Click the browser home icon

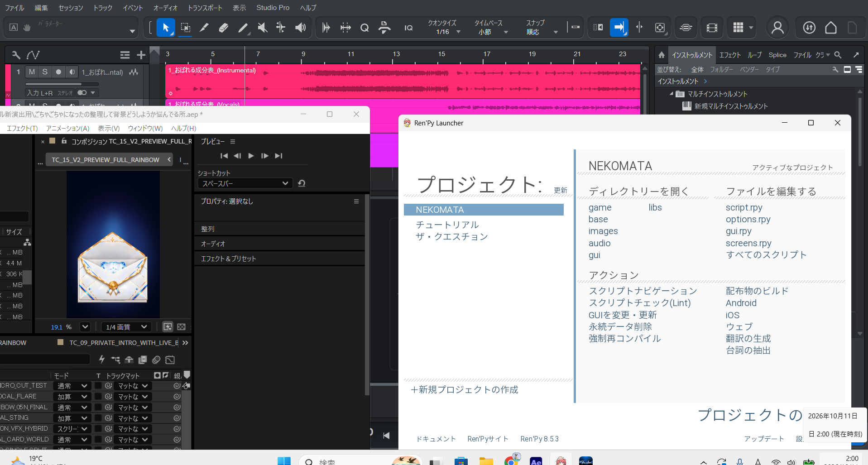point(662,55)
